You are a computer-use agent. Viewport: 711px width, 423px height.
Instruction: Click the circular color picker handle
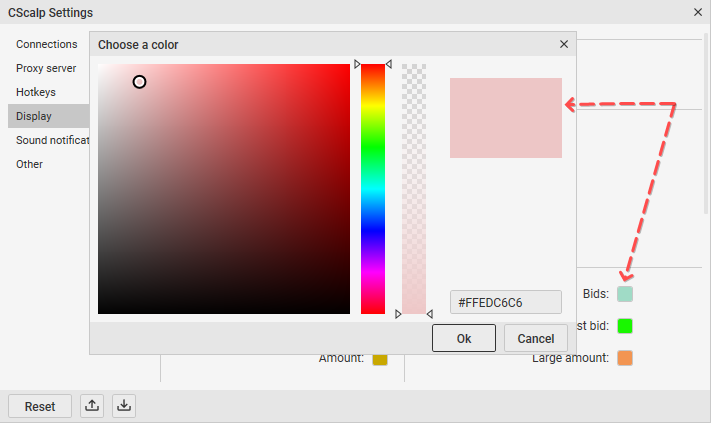(x=139, y=82)
